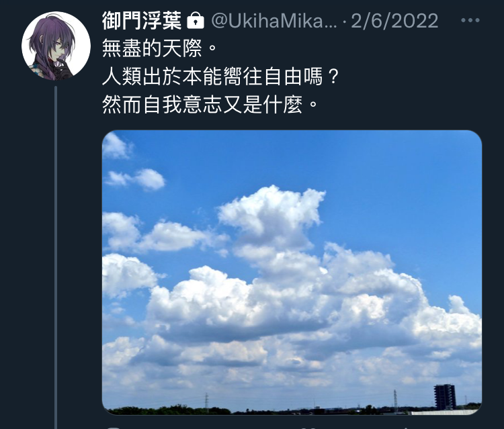The width and height of the screenshot is (504, 429).
Task: Click the vertical thread connector line
Action: (56, 257)
